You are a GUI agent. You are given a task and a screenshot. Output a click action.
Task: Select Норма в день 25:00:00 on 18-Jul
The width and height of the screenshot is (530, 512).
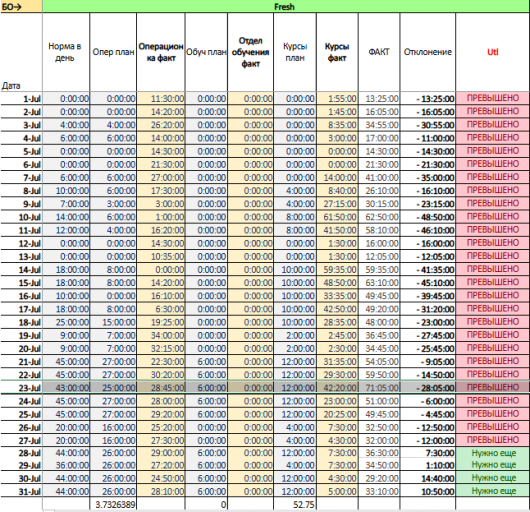(x=66, y=322)
